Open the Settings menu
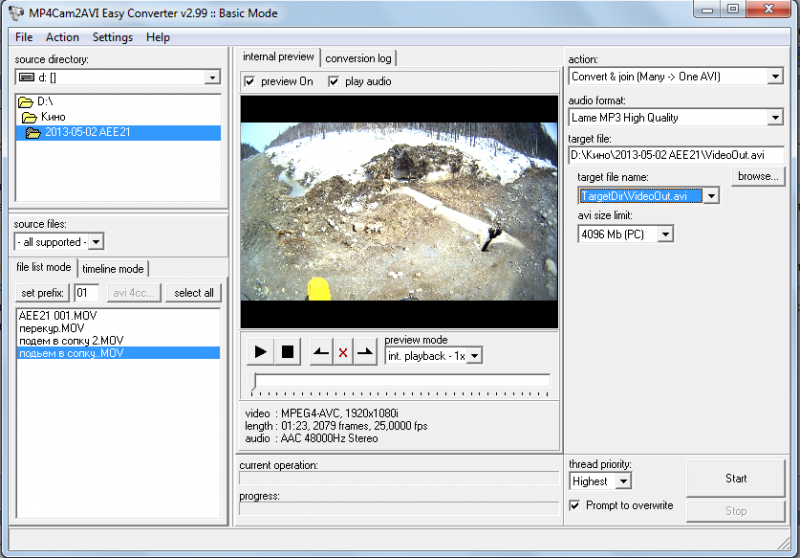The width and height of the screenshot is (800, 558). (112, 37)
